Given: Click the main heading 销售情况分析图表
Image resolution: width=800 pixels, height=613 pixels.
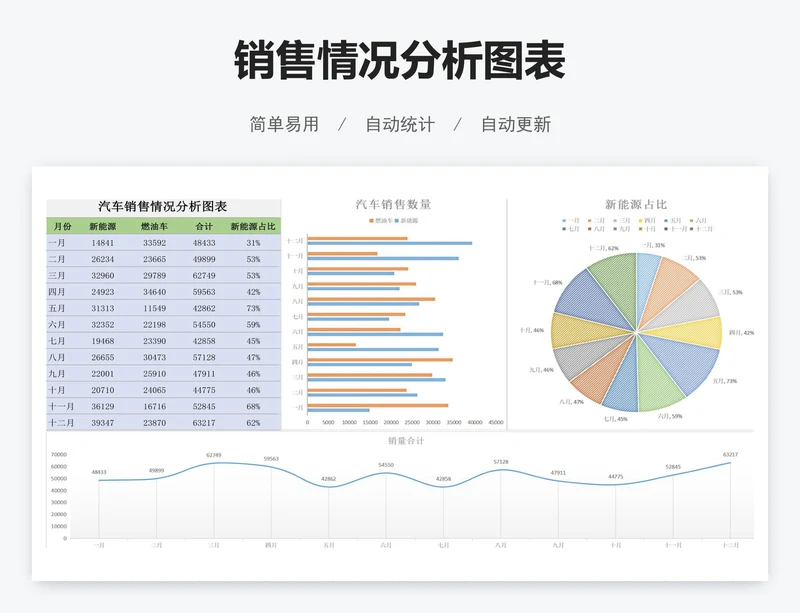Looking at the screenshot, I should [400, 60].
